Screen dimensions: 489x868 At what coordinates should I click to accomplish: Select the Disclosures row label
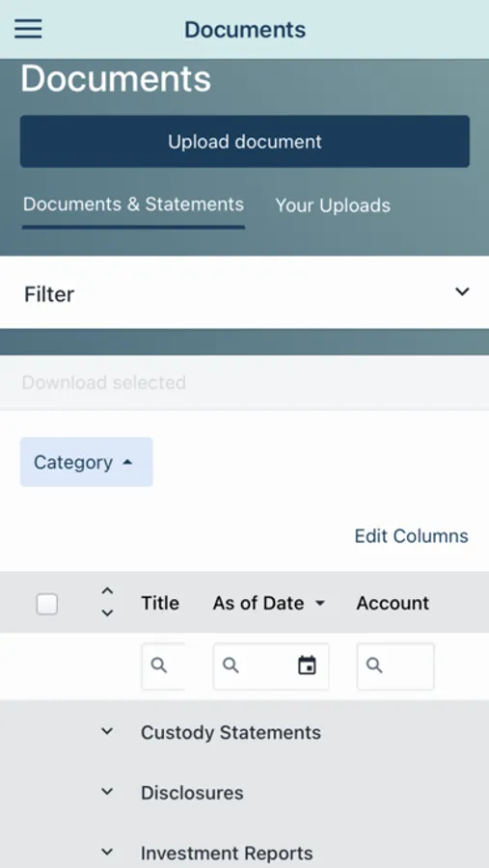(x=192, y=793)
